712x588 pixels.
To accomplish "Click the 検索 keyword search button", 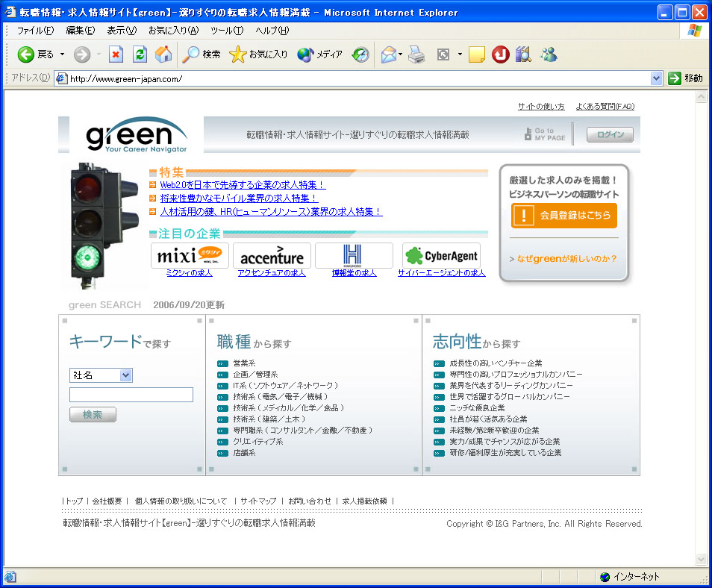I will [x=93, y=415].
